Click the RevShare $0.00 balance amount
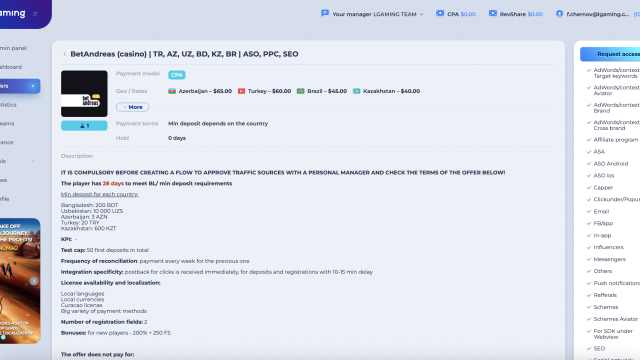Image resolution: width=640 pixels, height=360 pixels. tap(535, 14)
